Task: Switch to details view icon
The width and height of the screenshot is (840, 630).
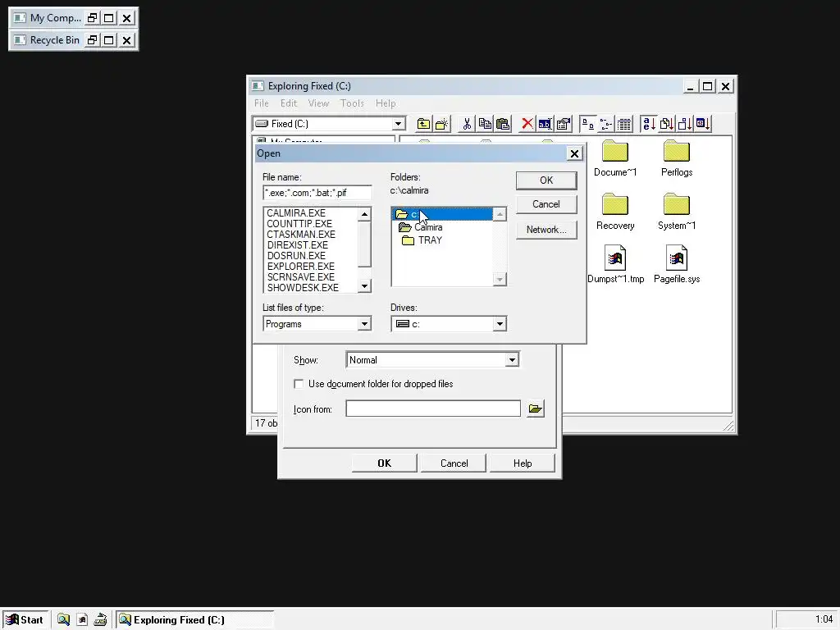Action: 624,125
